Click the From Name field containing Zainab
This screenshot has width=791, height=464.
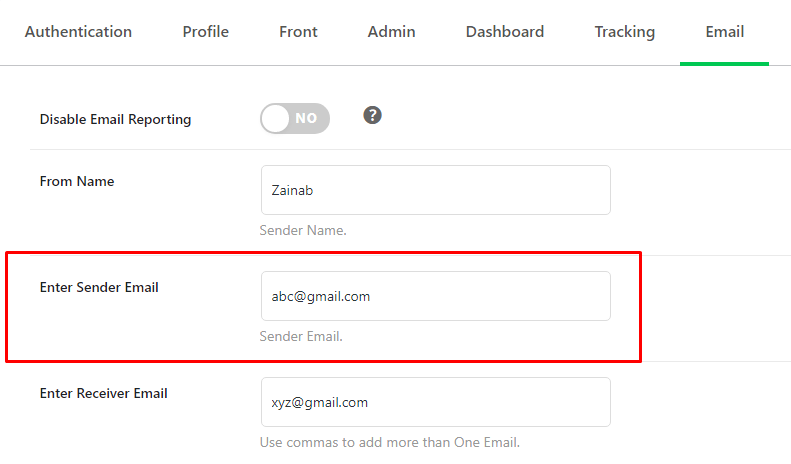coord(436,190)
